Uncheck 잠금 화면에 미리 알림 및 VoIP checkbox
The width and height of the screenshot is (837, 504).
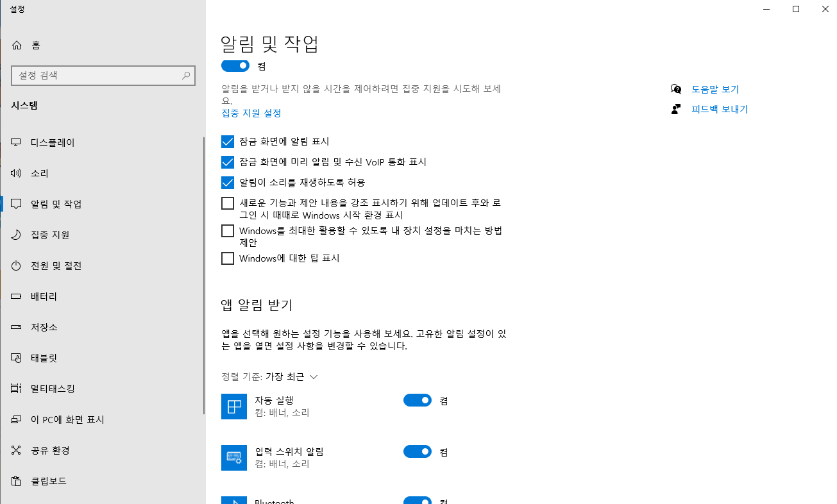[x=228, y=162]
